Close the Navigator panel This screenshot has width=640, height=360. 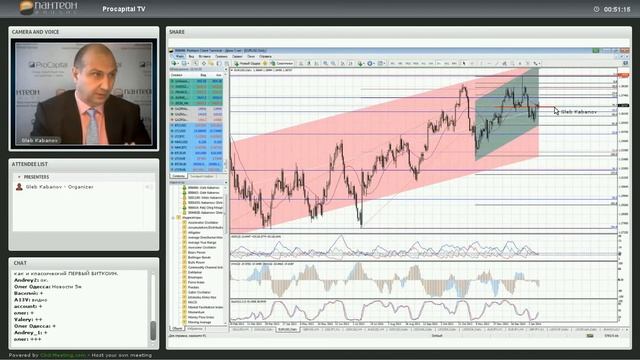pos(226,182)
